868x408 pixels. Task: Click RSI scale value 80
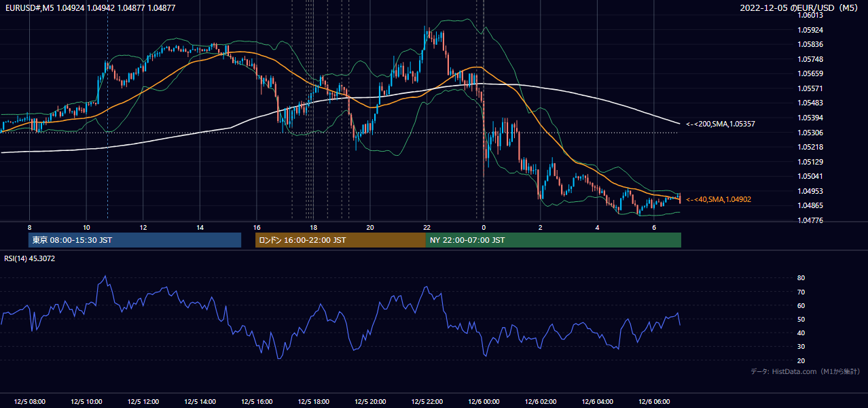click(x=801, y=278)
